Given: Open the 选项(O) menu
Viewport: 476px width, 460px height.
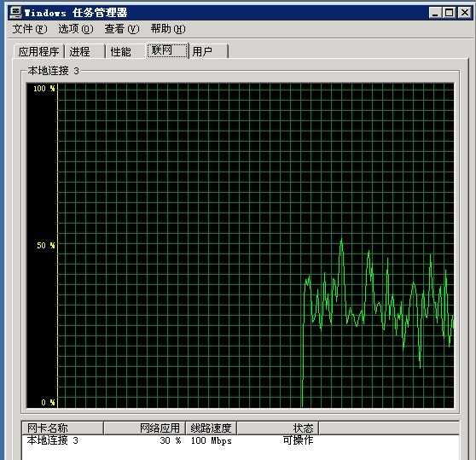Looking at the screenshot, I should coord(76,29).
